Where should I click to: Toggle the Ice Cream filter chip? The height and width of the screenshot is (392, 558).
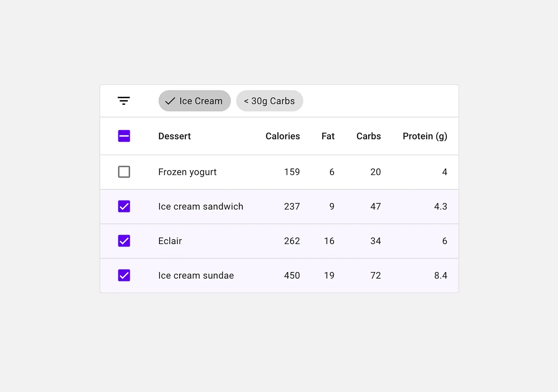coord(195,101)
